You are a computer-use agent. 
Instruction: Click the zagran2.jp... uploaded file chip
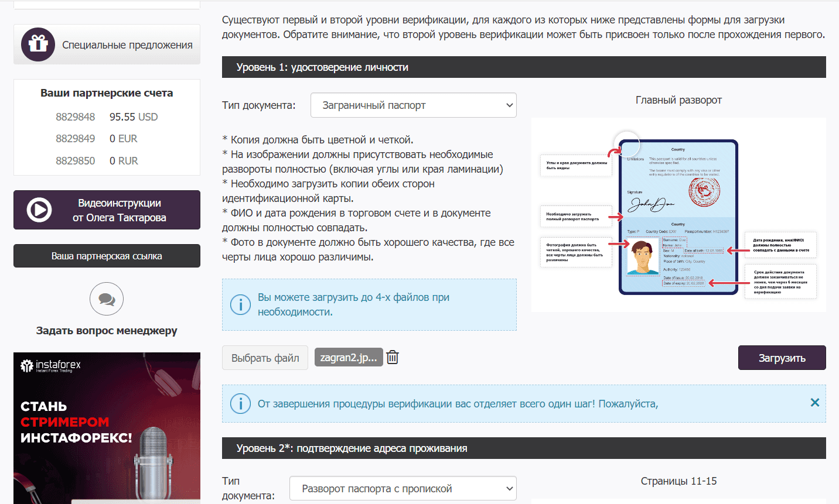click(x=349, y=357)
